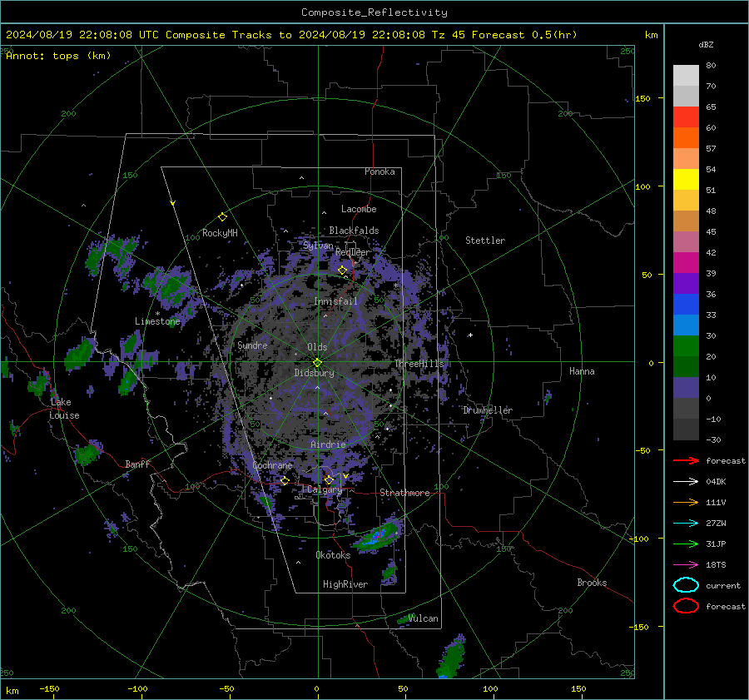Click the dBZ legend heading
The image size is (749, 700).
706,44
